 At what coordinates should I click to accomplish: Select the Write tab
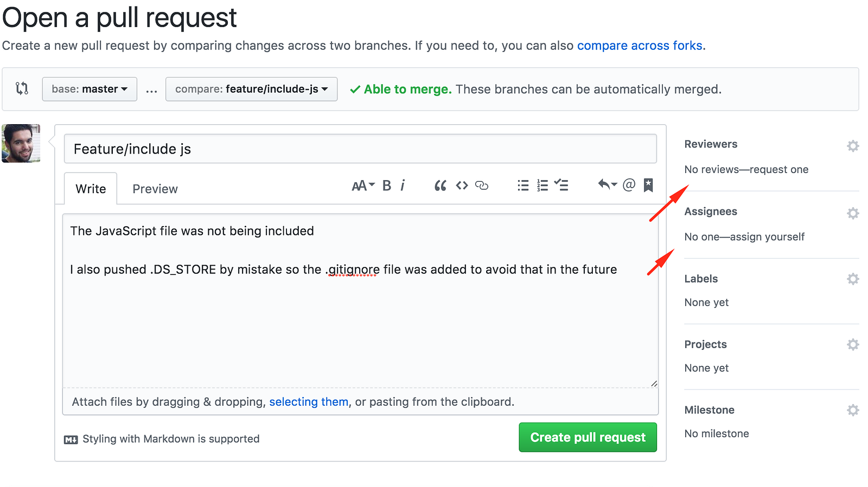tap(91, 189)
